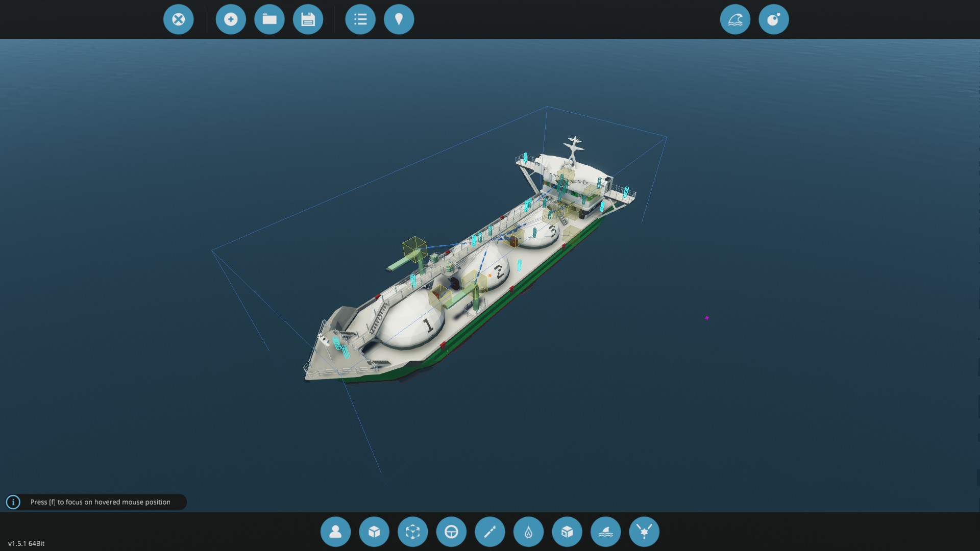Toggle the ocean wave settings icon
Screen dimensions: 980x551
[x=735, y=19]
